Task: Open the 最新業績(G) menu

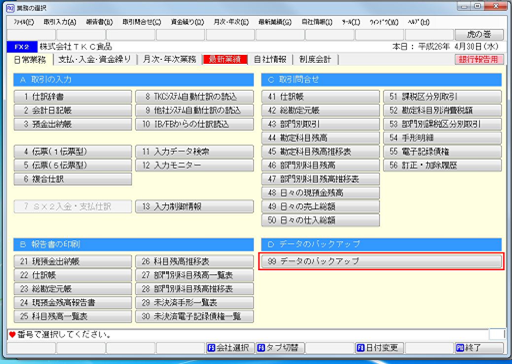Action: click(x=275, y=22)
